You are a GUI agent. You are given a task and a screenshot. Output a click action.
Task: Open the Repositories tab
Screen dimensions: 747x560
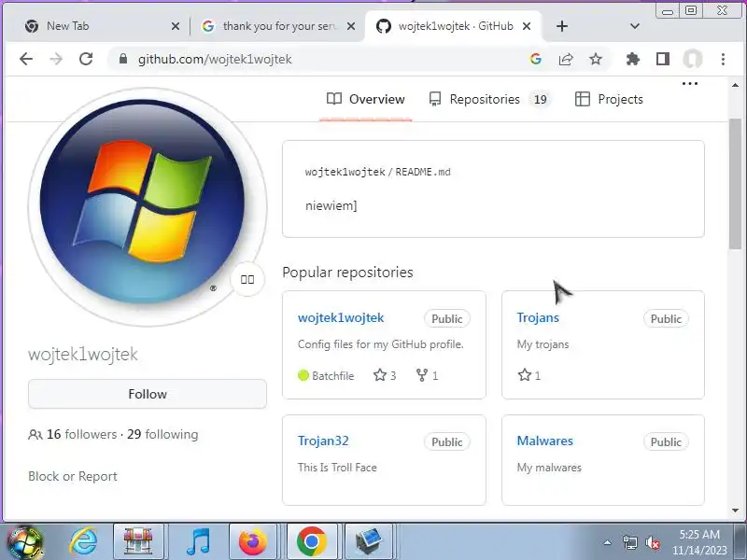pos(489,99)
